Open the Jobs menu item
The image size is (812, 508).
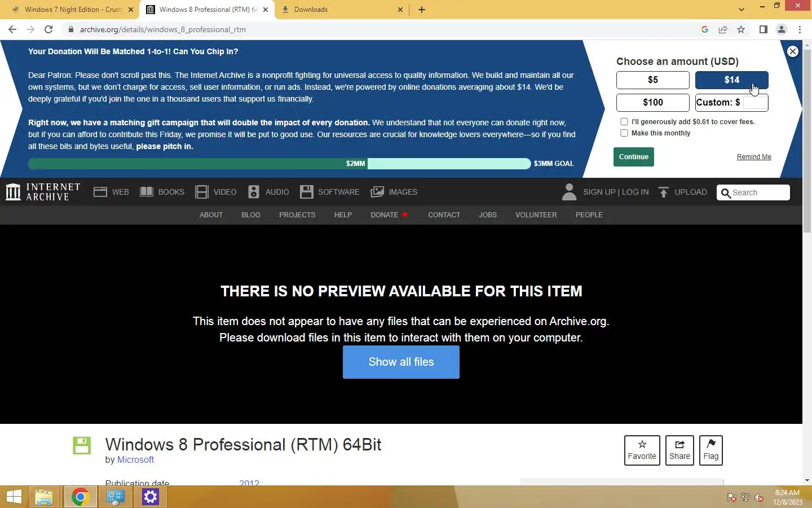coord(488,215)
